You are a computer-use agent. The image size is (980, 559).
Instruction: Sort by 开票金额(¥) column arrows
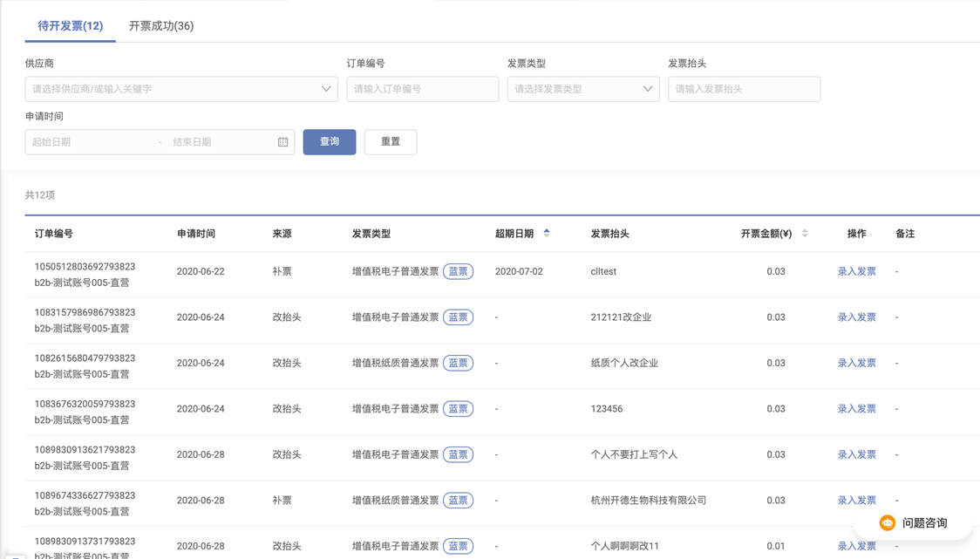805,233
